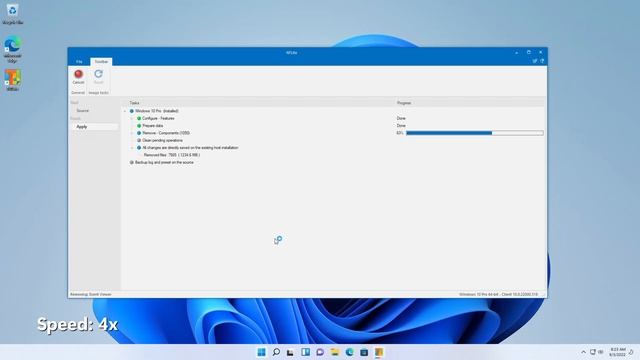Screen dimensions: 640x360
Task: Open the Source page in the left sidebar
Action: click(x=82, y=111)
